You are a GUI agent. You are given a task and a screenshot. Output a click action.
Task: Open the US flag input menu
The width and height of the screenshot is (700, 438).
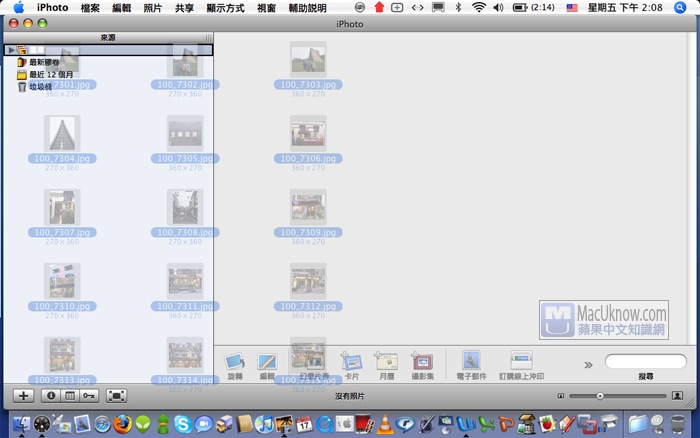[572, 8]
